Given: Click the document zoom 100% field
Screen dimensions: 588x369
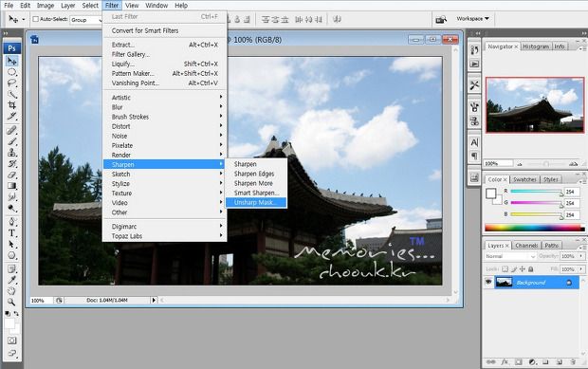Looking at the screenshot, I should [41, 301].
